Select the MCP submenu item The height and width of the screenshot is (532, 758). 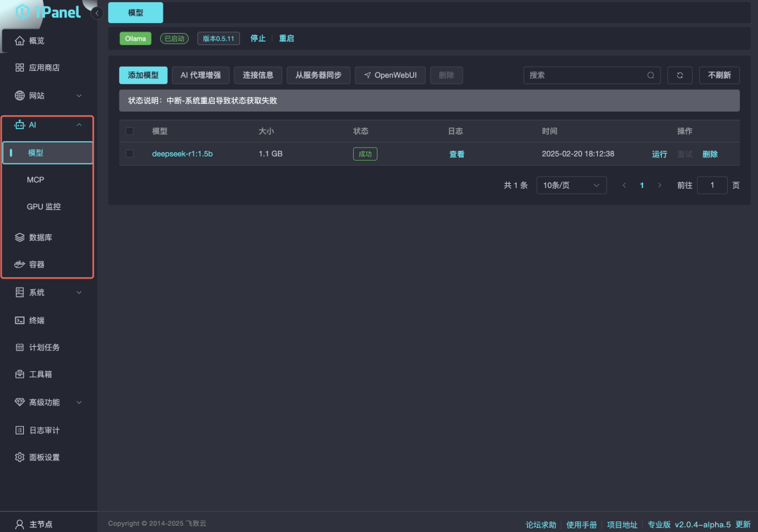(36, 180)
